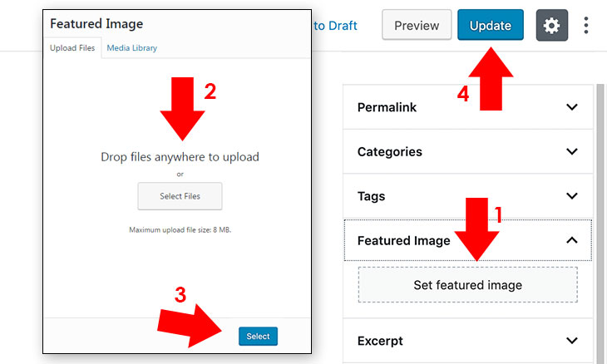
Task: Expand the Tags panel chevron
Action: pos(572,196)
